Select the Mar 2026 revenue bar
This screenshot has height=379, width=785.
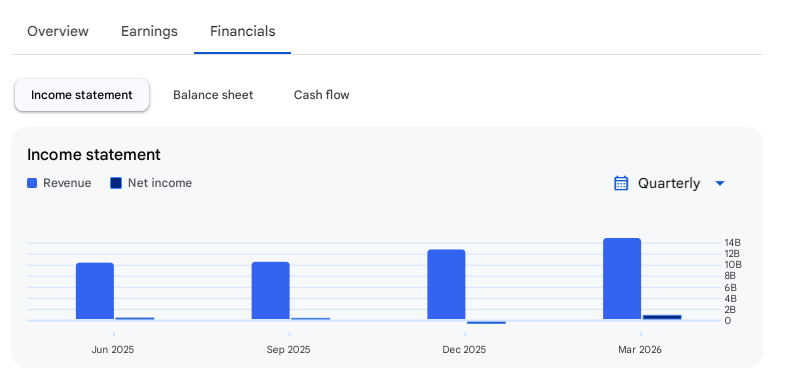(x=622, y=278)
